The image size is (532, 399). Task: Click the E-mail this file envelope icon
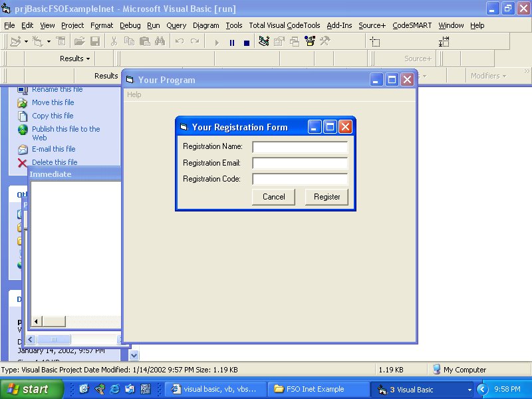tap(23, 150)
